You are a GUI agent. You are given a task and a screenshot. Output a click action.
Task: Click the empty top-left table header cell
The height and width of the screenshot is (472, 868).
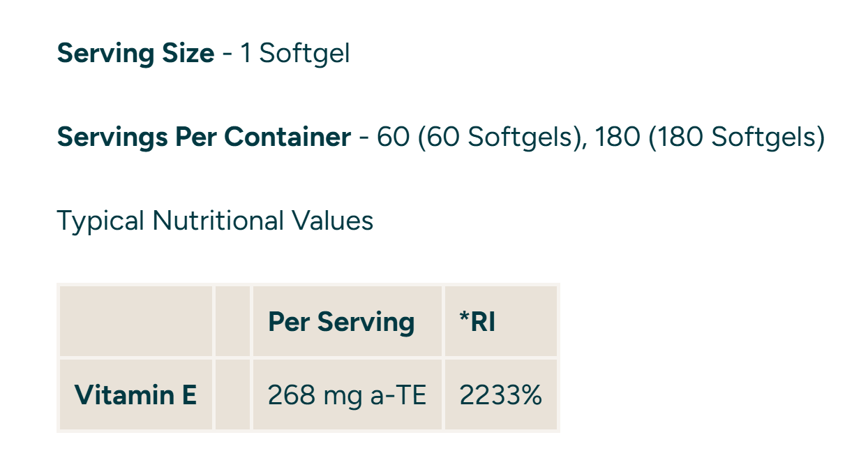136,321
